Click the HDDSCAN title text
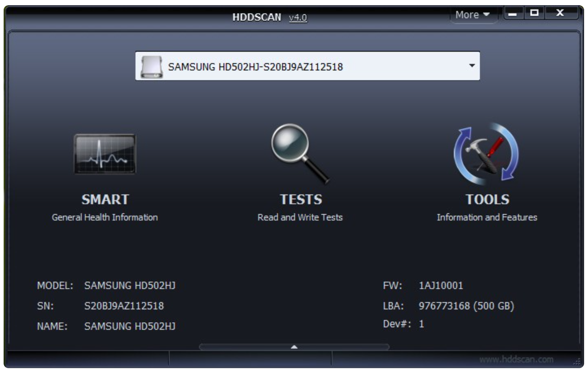Viewport: 588px width, 374px height. point(257,17)
